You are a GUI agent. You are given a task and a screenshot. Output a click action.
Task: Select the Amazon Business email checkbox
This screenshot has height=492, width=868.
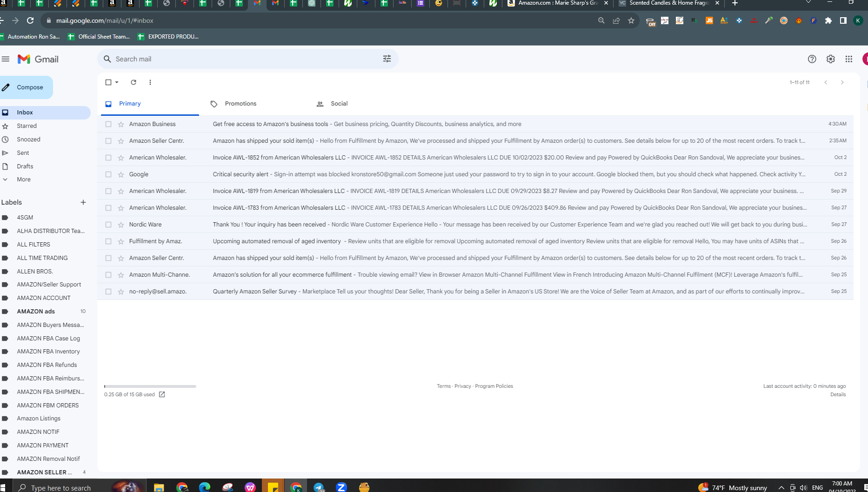108,124
